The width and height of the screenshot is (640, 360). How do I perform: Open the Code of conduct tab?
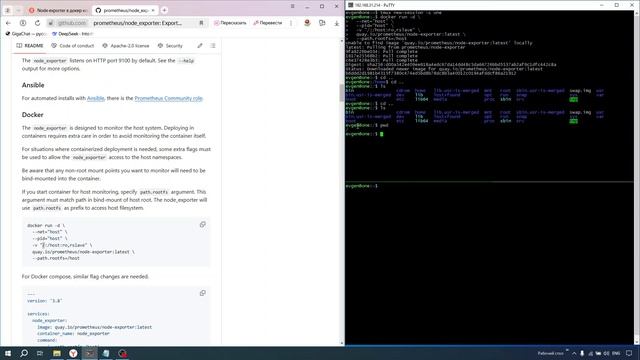(72, 46)
